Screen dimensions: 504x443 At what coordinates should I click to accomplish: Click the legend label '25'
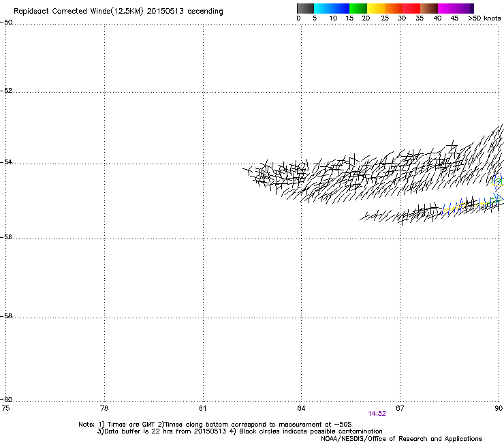[x=385, y=18]
